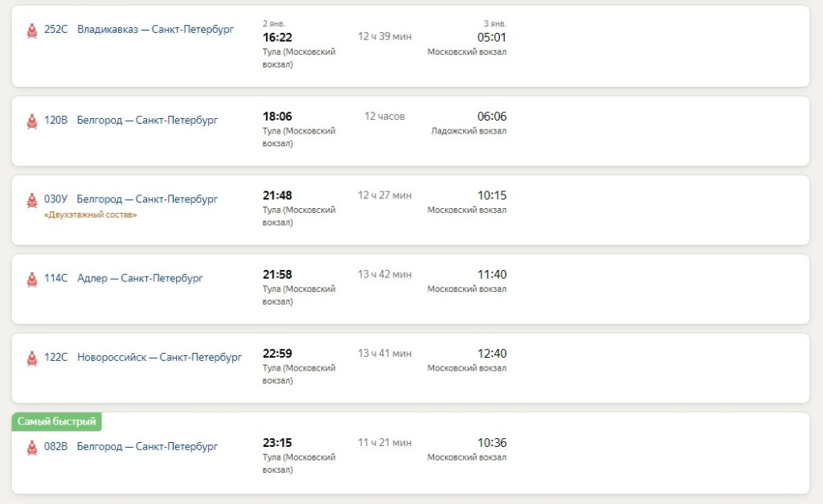Image resolution: width=823 pixels, height=504 pixels.
Task: Open the Владикавказ — Санкт-Петербург route link
Action: tap(155, 30)
